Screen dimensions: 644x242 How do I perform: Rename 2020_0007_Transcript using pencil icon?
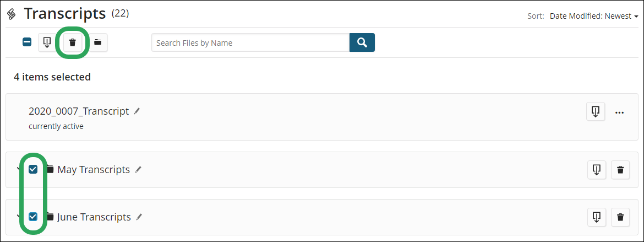(x=137, y=111)
